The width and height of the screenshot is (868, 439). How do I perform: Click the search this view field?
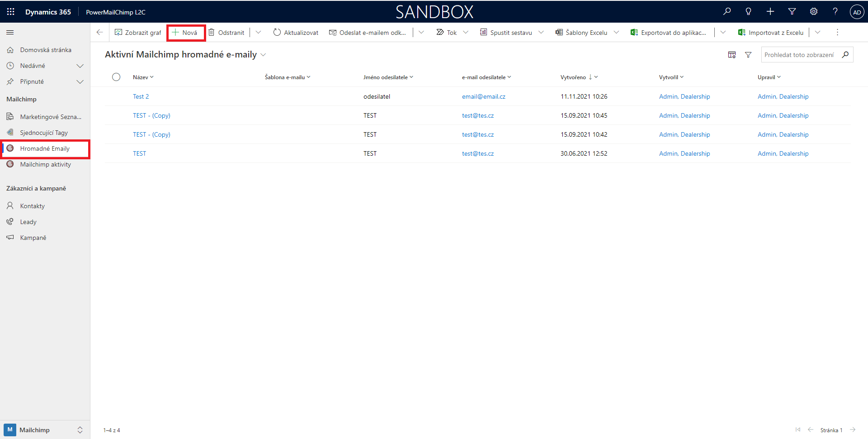pos(799,55)
